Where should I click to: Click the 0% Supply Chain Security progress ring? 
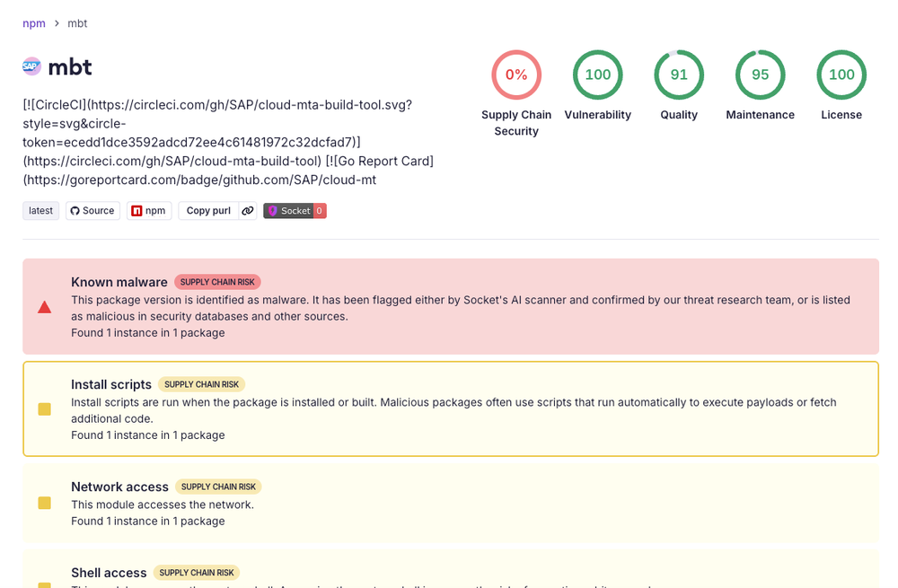pyautogui.click(x=516, y=75)
